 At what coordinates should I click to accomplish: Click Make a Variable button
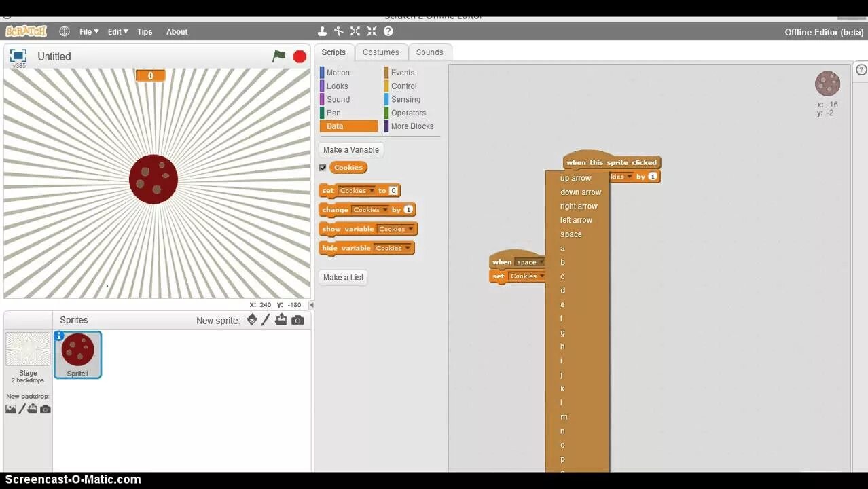(351, 150)
